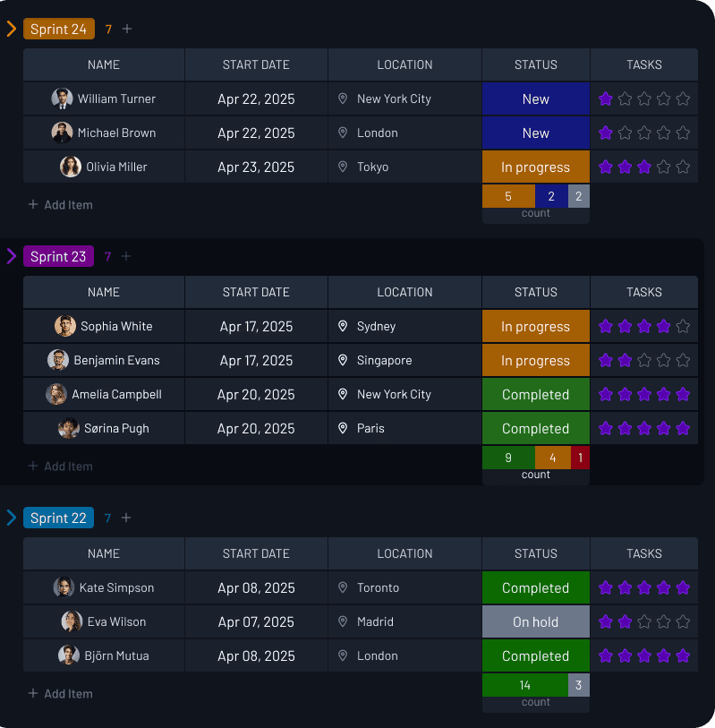Viewport: 715px width, 728px height.
Task: Collapse the Sprint 24 group chevron
Action: coord(12,29)
